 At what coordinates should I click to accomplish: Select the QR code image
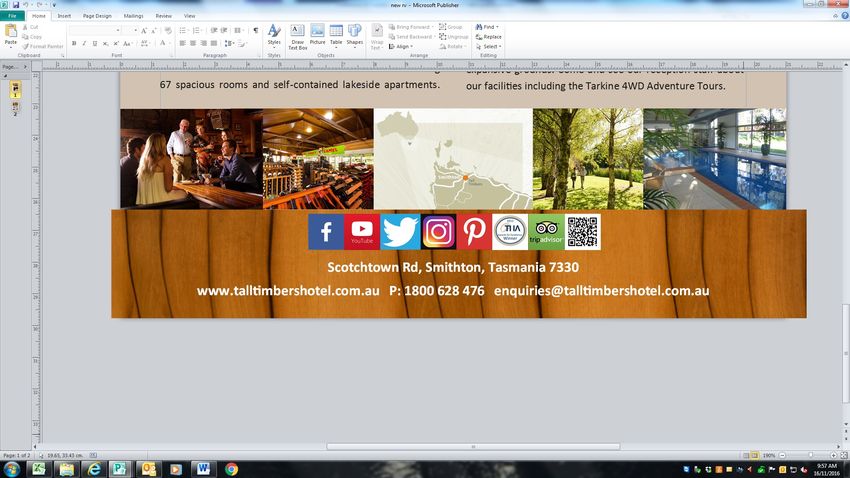tap(583, 232)
